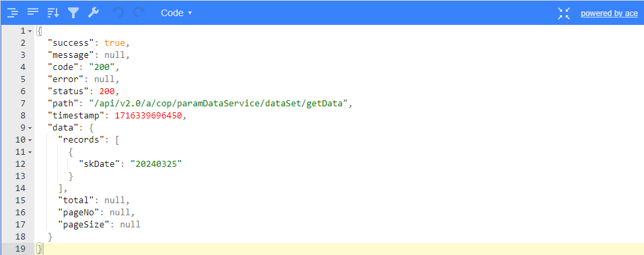Place cursor on "success": true line
644x255 pixels.
(x=339, y=43)
